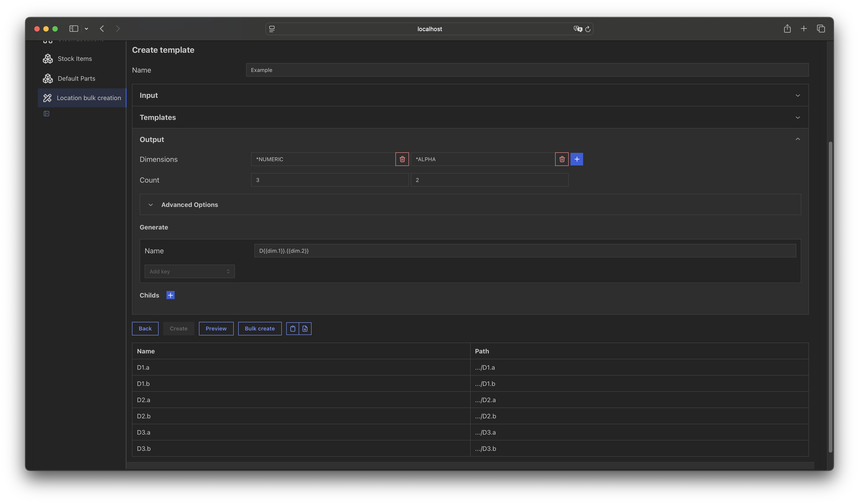
Task: Open Safari's share icon
Action: pos(787,29)
